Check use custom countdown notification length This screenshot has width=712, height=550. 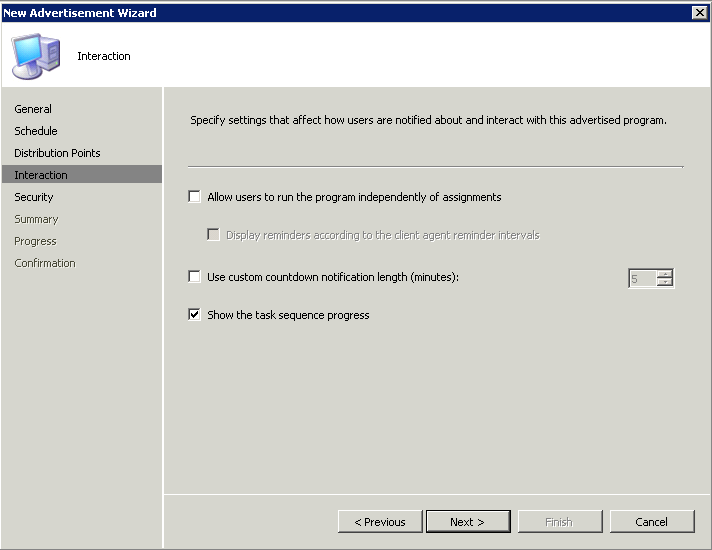pos(194,277)
